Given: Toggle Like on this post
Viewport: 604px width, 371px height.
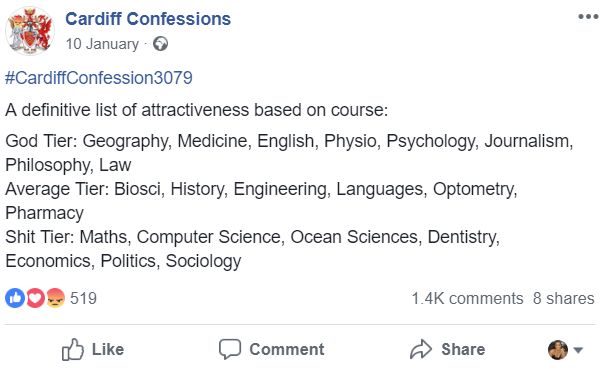Looking at the screenshot, I should [x=93, y=349].
